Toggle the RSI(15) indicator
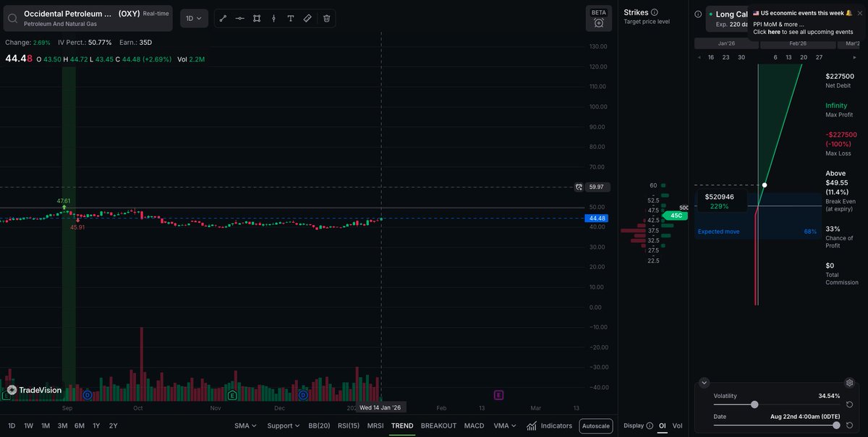868x437 pixels. click(349, 425)
